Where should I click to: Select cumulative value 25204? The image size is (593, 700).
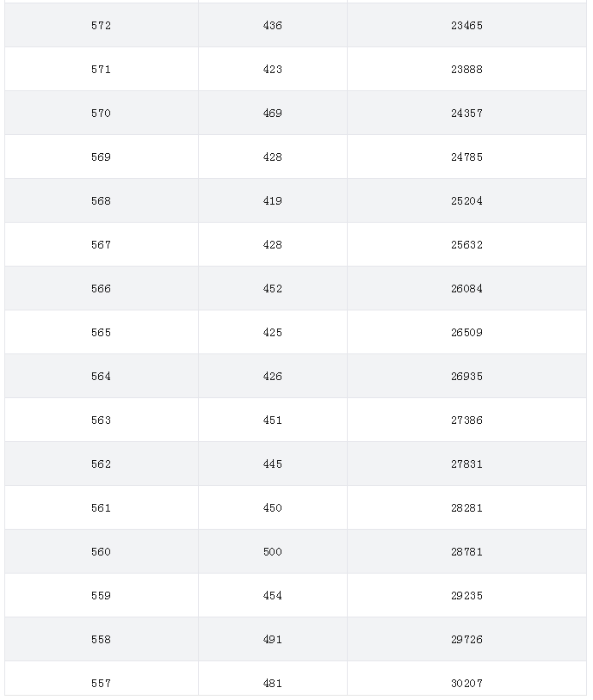tap(466, 201)
